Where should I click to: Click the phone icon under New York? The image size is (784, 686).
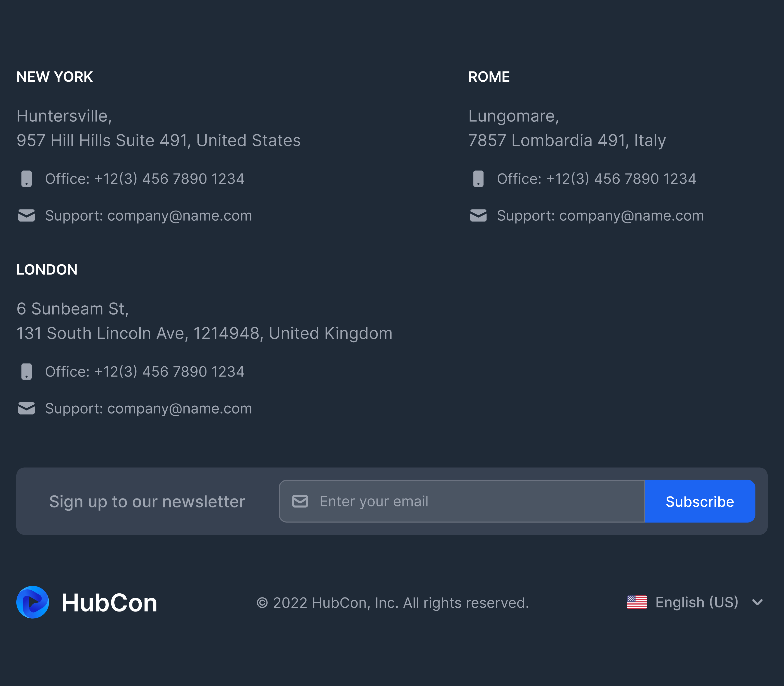(27, 179)
